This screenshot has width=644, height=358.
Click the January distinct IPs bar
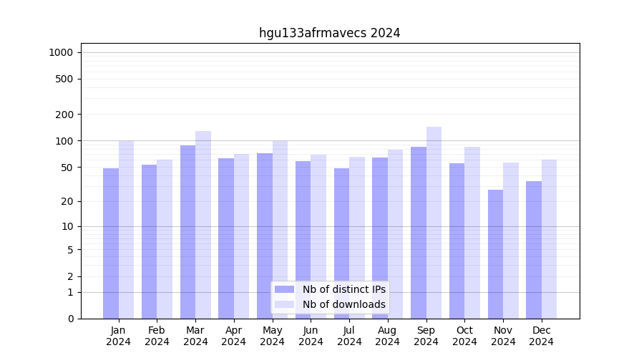click(111, 243)
